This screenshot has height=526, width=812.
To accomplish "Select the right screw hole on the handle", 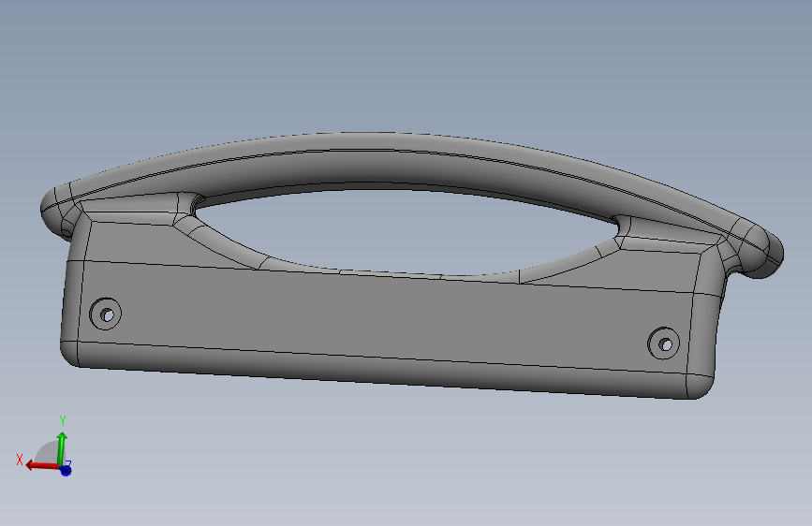I will coord(664,343).
